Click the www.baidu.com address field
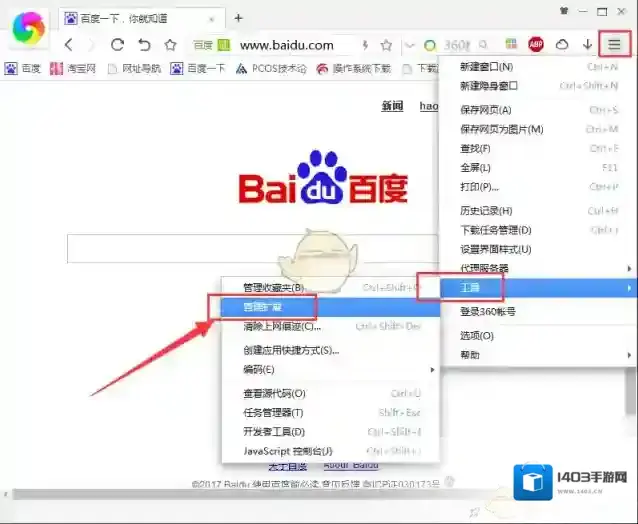This screenshot has height=524, width=638. [x=287, y=45]
